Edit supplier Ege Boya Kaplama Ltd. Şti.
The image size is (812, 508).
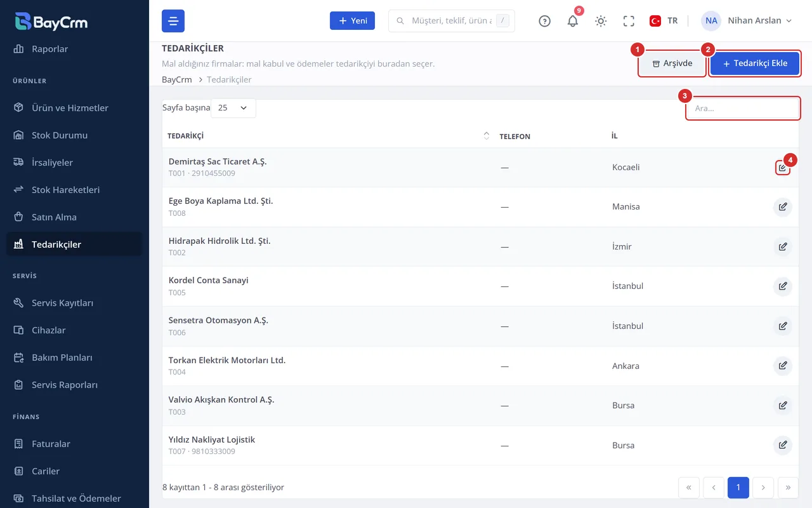coord(783,207)
